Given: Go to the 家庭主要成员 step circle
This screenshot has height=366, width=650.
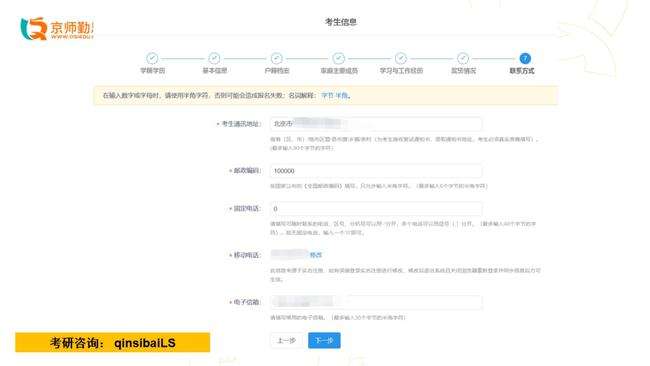Looking at the screenshot, I should 339,58.
